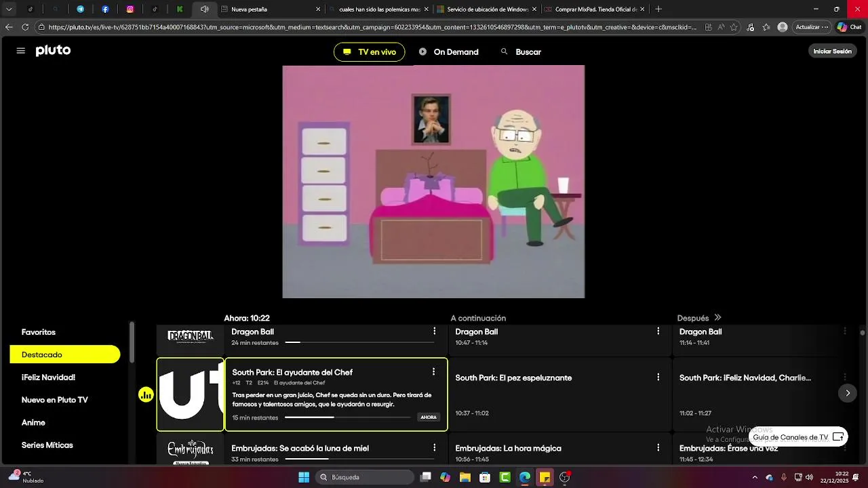Open the Embrujadas channel logo

(x=191, y=450)
